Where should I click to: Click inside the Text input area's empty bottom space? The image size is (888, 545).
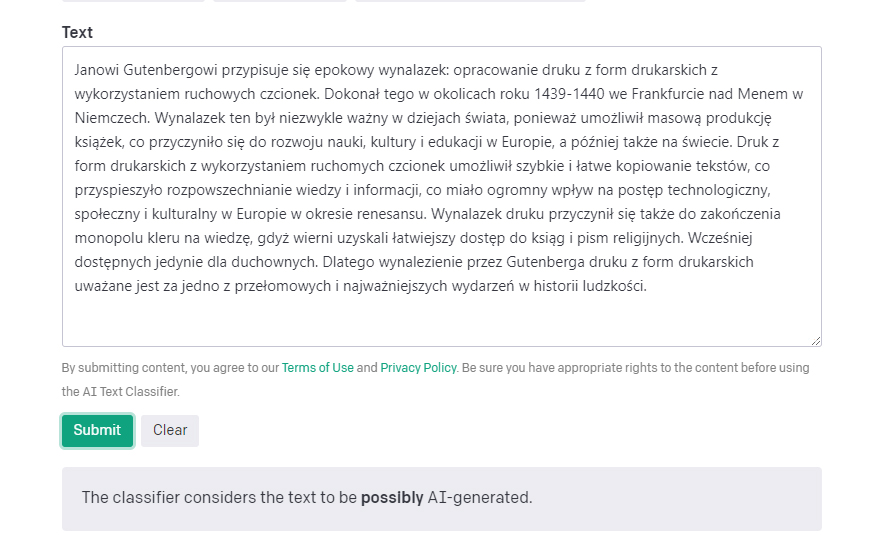(442, 320)
